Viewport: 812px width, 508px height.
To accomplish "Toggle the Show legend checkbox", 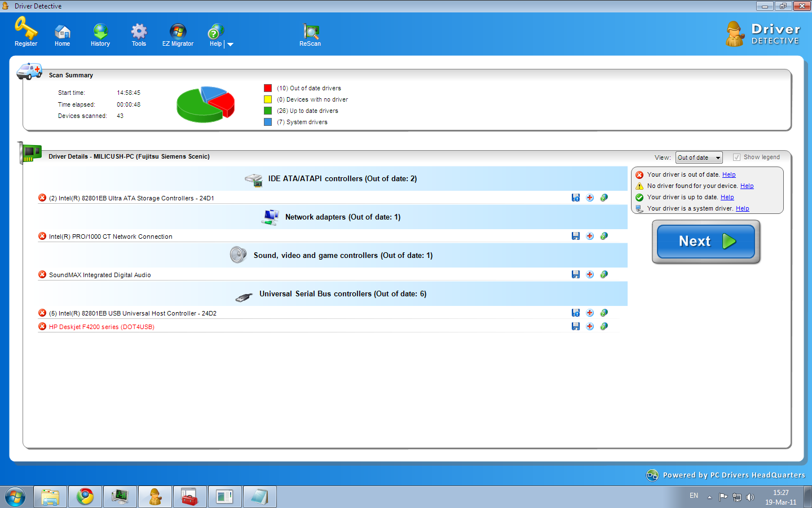I will pos(736,157).
